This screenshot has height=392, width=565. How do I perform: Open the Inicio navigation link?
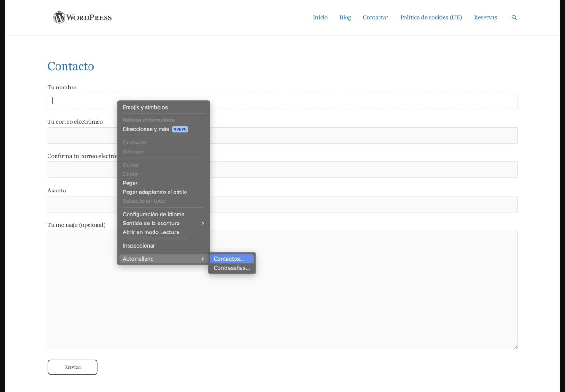(x=320, y=17)
